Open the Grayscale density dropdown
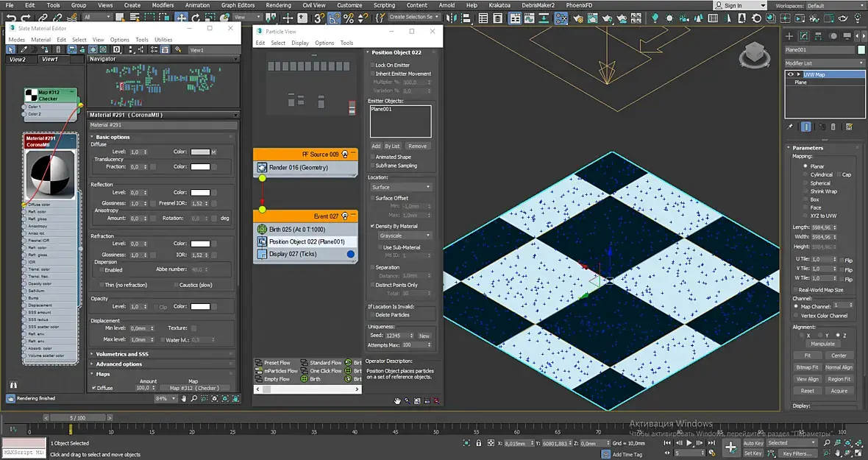Viewport: 868px width, 460px height. 405,236
